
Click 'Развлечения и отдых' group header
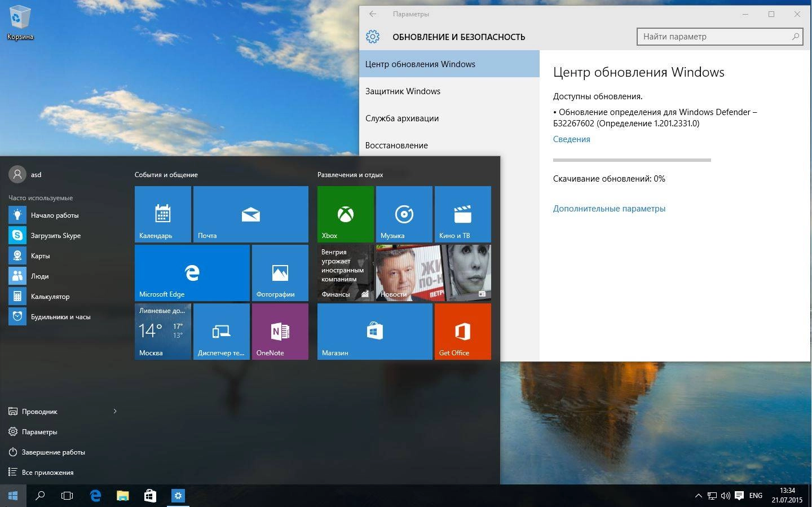point(350,175)
